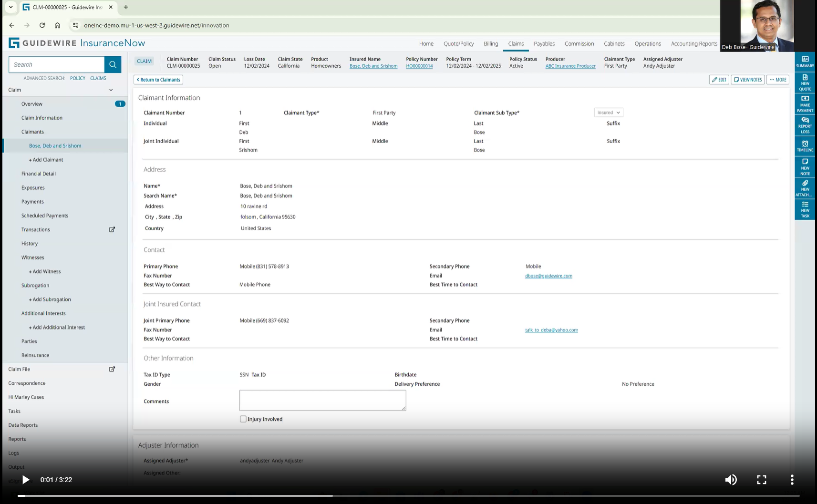
Task: Click the search magnifier button
Action: click(x=113, y=64)
